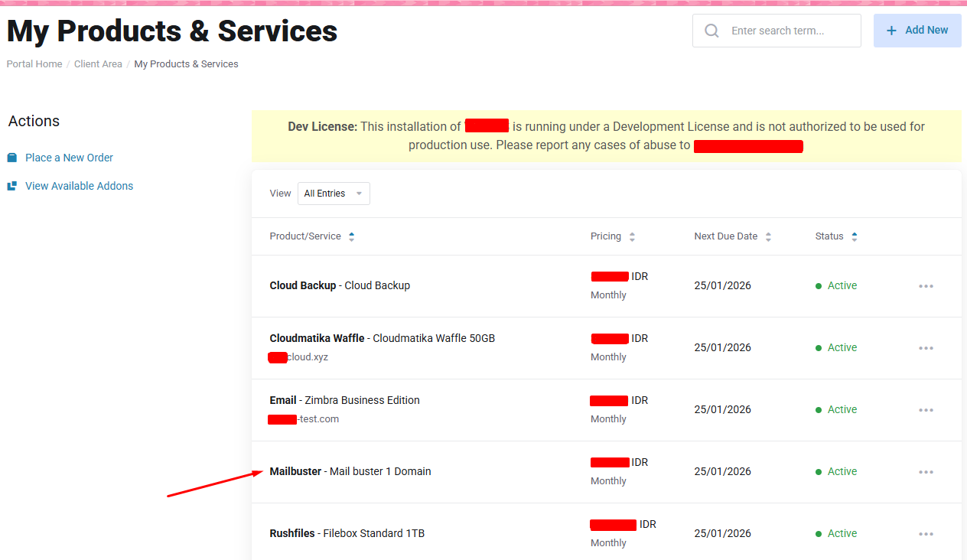Select the Email Zimbra Business Edition name

coord(344,400)
